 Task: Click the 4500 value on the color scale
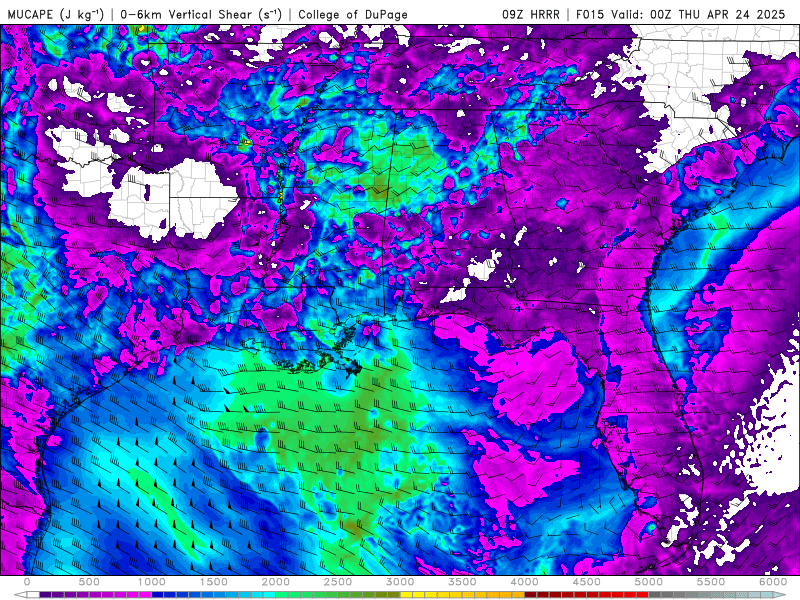587,582
